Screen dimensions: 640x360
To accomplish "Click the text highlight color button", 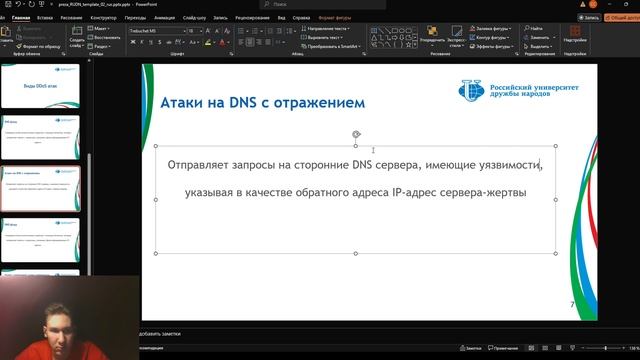I will point(208,42).
